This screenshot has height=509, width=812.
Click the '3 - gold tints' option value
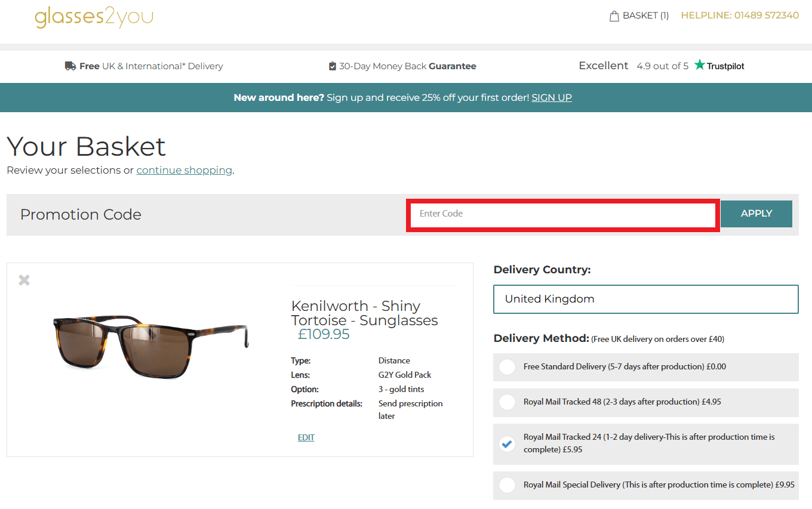tap(401, 389)
